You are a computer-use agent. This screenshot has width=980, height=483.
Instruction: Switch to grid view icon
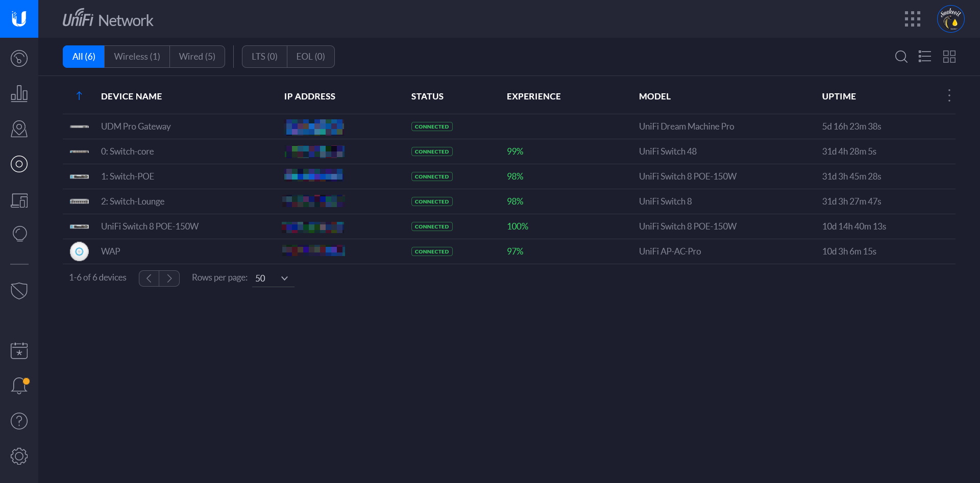coord(949,56)
